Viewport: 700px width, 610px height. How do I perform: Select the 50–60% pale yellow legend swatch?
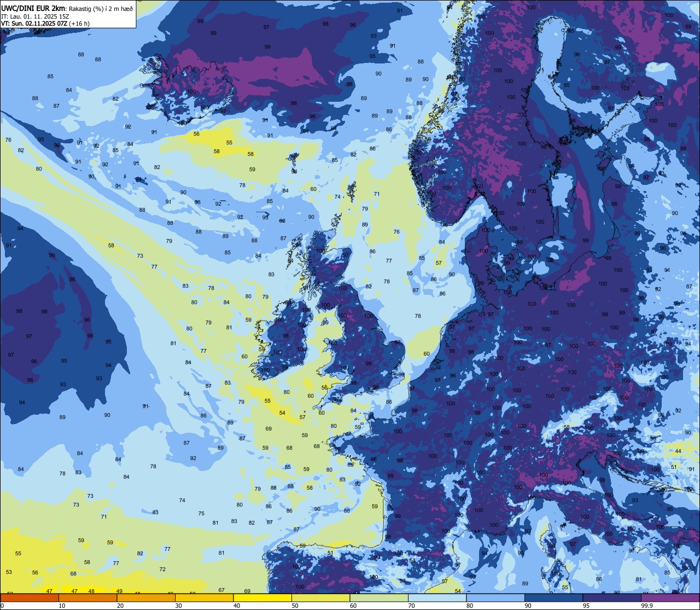pyautogui.click(x=320, y=597)
